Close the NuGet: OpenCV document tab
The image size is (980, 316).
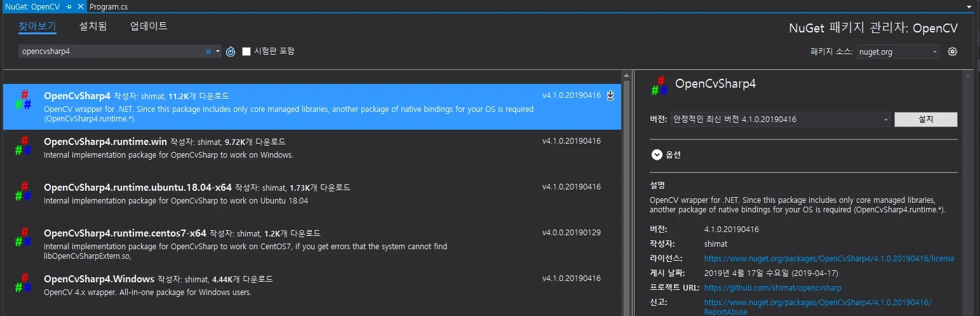coord(80,6)
